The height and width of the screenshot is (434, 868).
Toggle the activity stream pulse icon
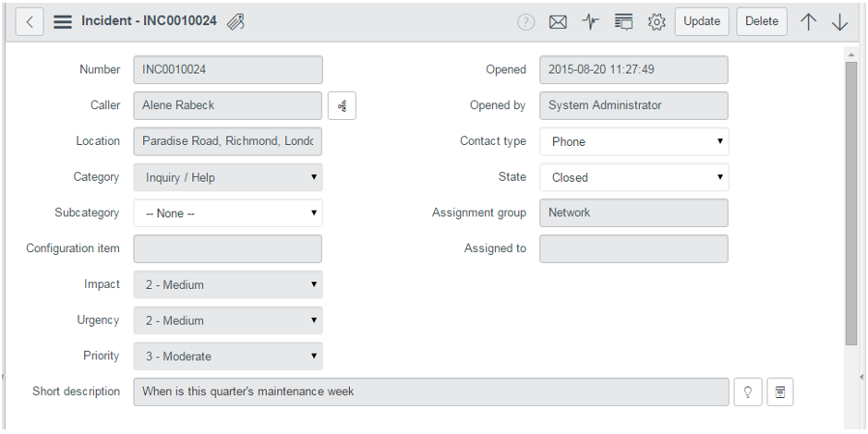[x=591, y=22]
